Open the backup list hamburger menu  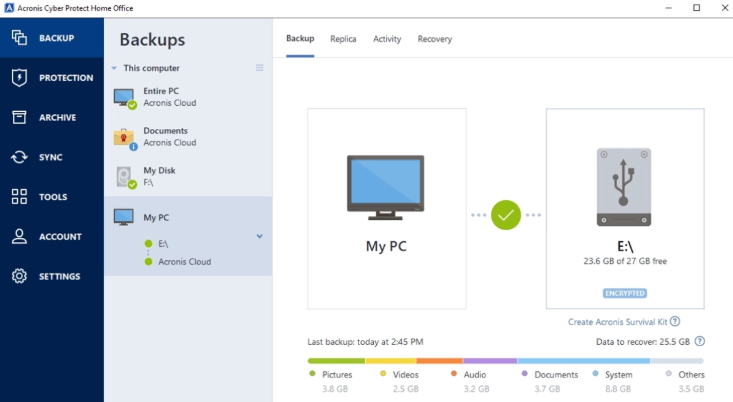tap(259, 68)
